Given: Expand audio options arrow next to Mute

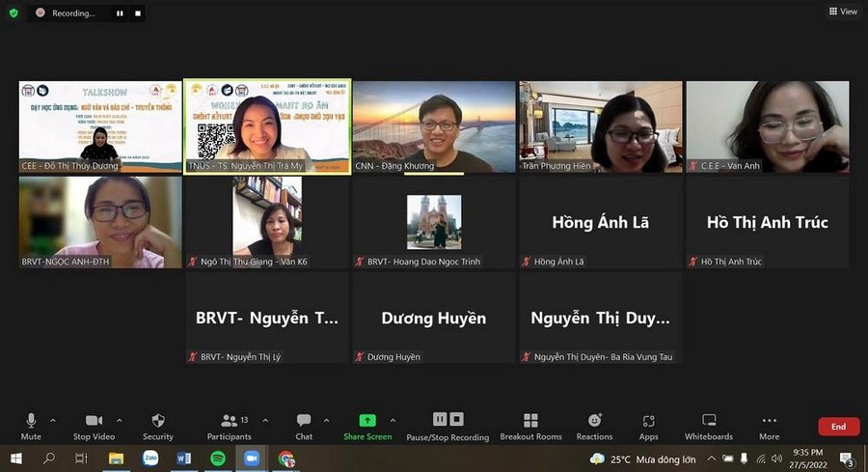Looking at the screenshot, I should 52,420.
